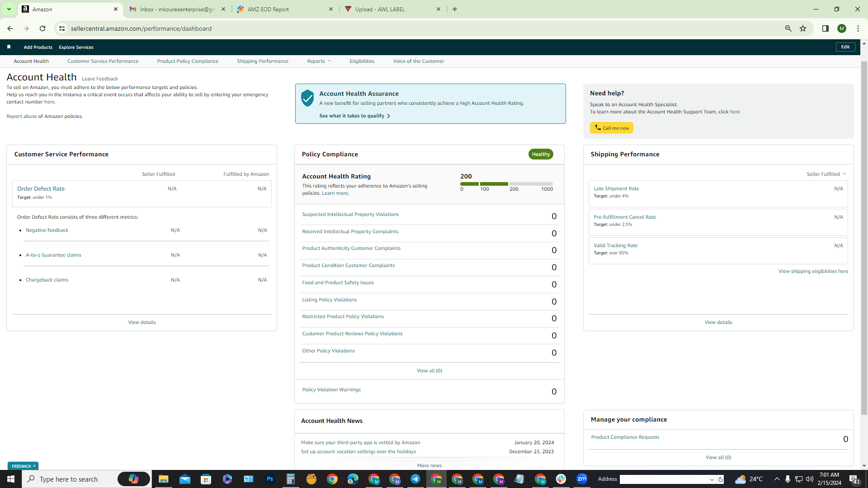Image resolution: width=868 pixels, height=488 pixels.
Task: Switch to Upload - AWL LABEL tab
Action: 392,9
